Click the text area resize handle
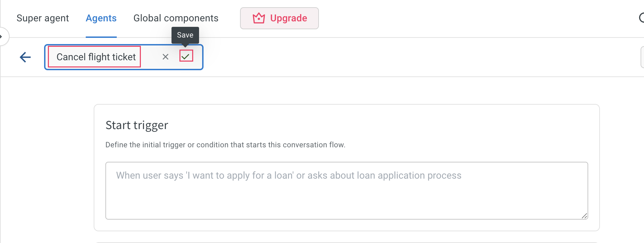 [584, 216]
